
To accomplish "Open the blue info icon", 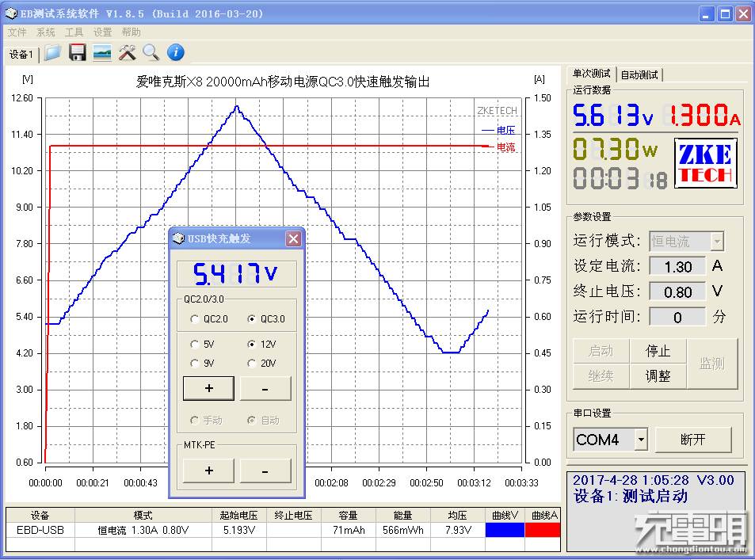I will click(176, 52).
